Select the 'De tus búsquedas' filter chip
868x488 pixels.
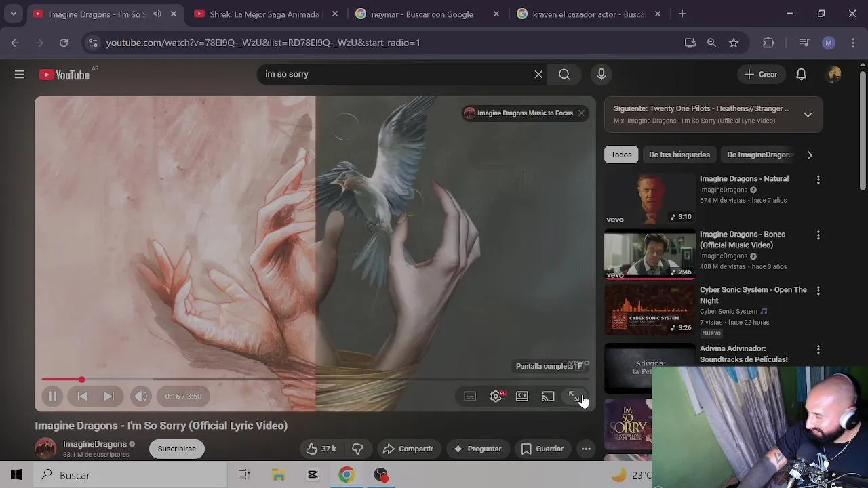click(679, 155)
